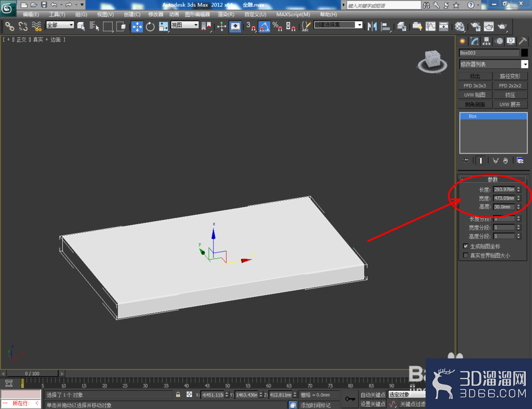Click the Bind to Space Warp tool

pyautogui.click(x=36, y=26)
